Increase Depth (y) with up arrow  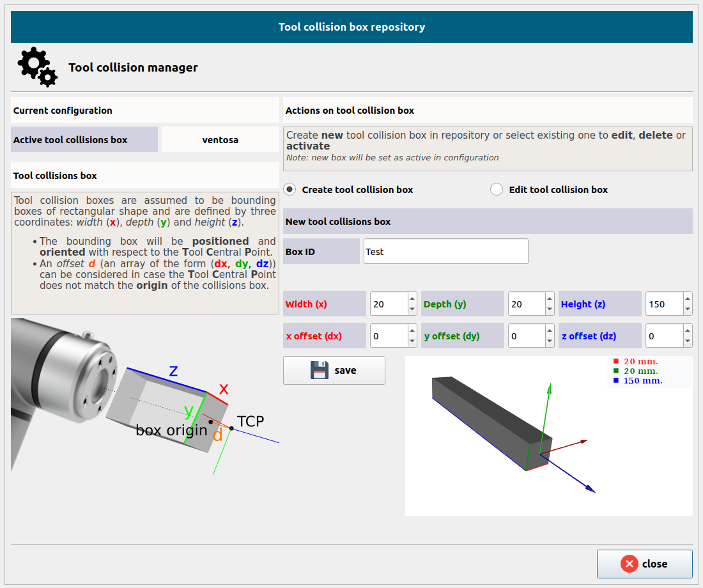pos(550,298)
